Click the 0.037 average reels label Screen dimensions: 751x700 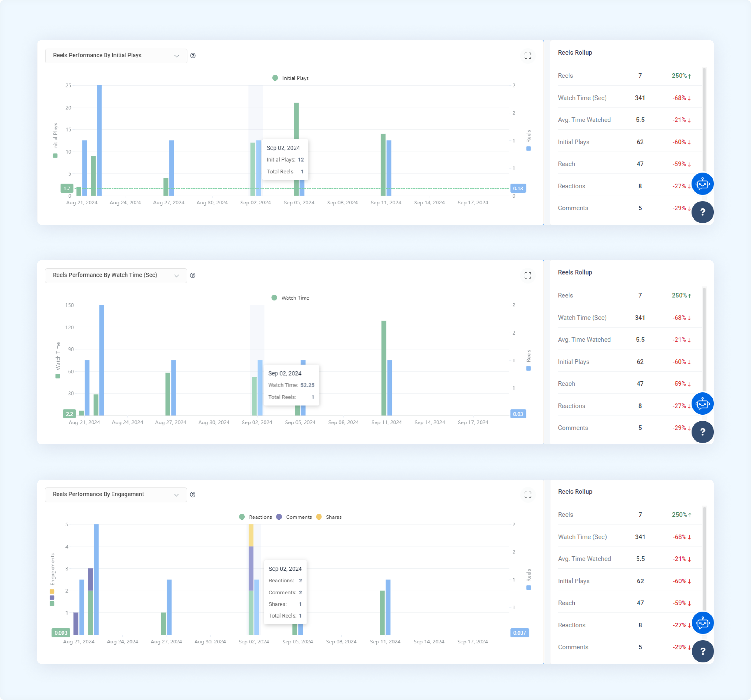(519, 633)
